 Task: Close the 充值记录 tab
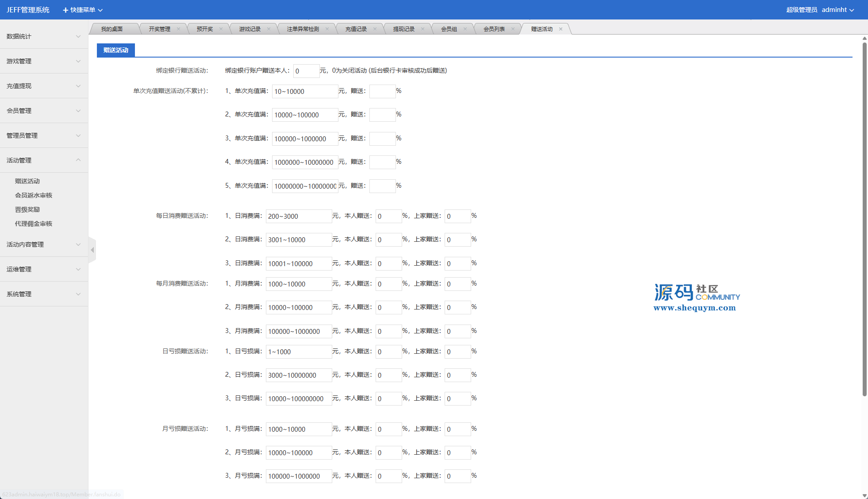tap(375, 29)
